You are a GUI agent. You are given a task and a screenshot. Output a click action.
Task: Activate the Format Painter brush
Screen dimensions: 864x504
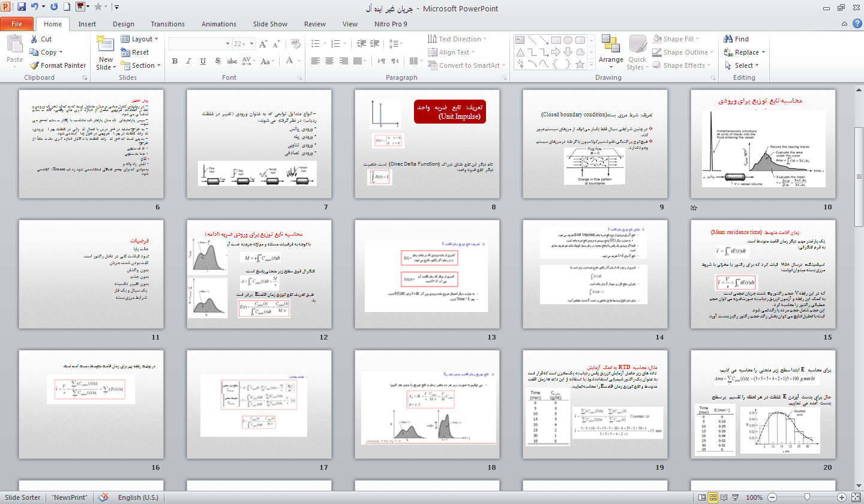coord(35,65)
